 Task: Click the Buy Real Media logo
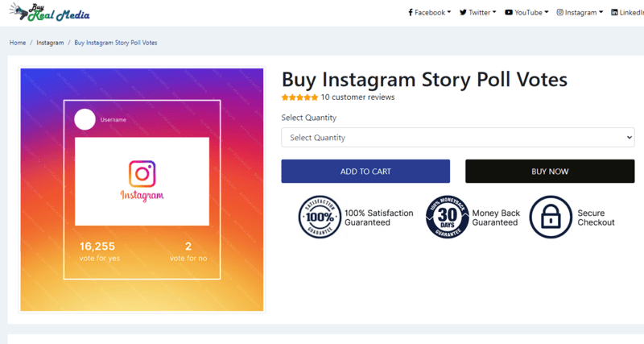click(49, 12)
